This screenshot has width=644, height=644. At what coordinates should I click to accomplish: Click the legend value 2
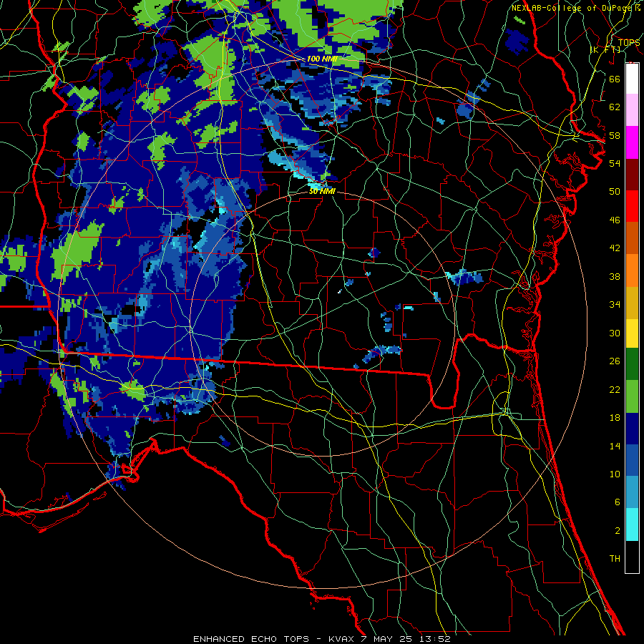click(617, 530)
